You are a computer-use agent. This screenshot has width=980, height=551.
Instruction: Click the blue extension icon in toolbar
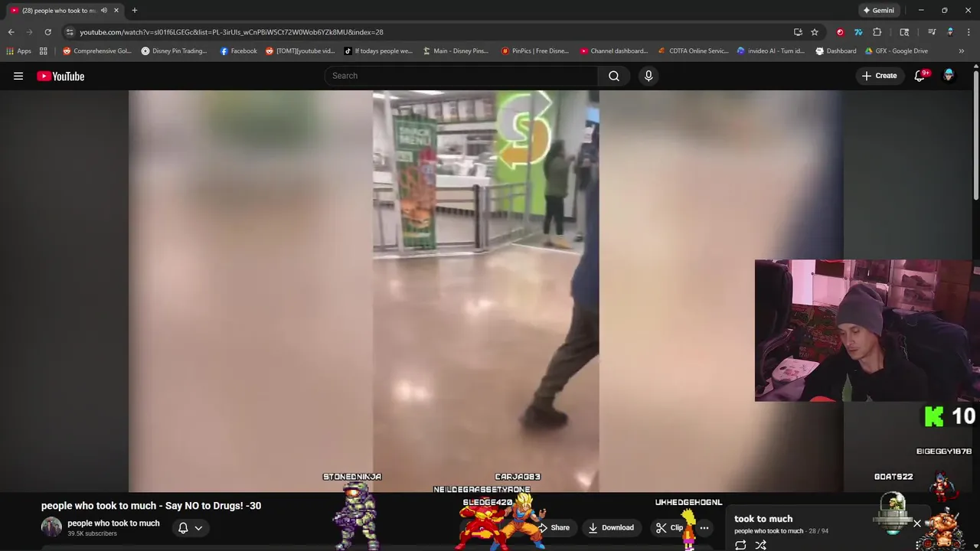(x=858, y=32)
